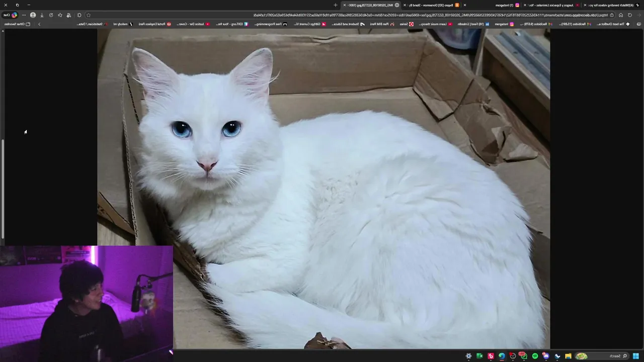Switch to Buyee Doraemon Stand By tab

tap(430, 5)
